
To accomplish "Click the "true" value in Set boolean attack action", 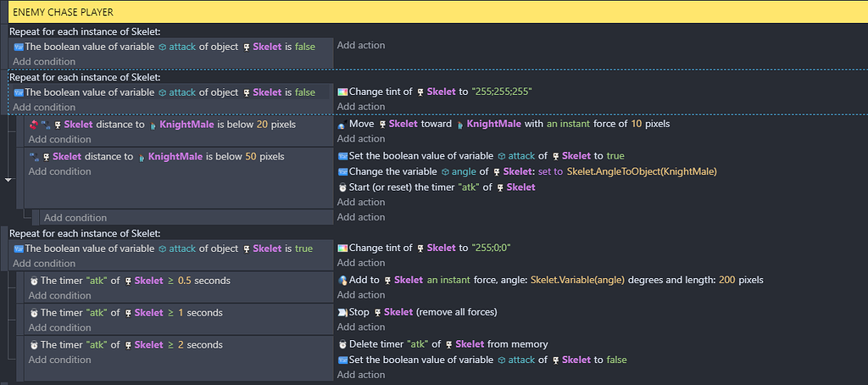I will pos(615,156).
